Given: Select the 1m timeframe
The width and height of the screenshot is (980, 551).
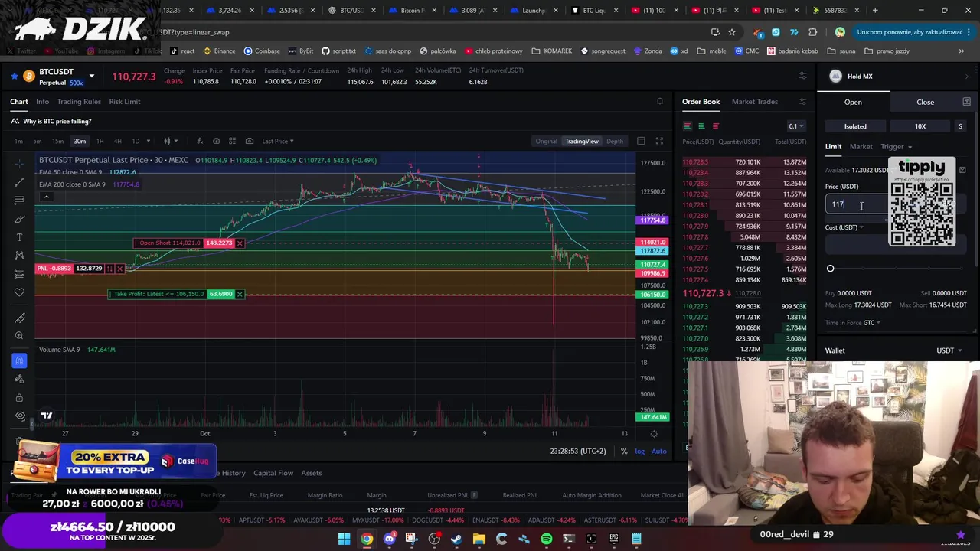Looking at the screenshot, I should (x=18, y=141).
